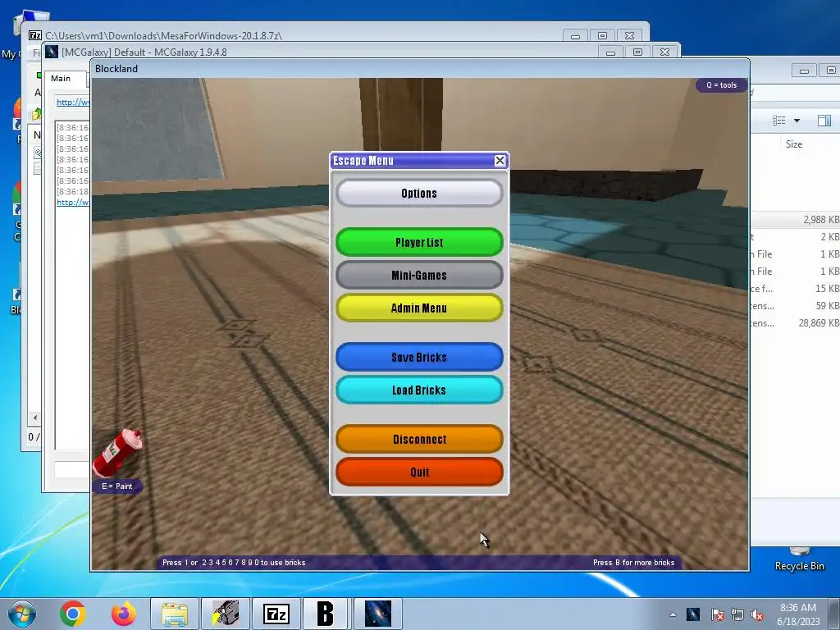This screenshot has width=840, height=630.
Task: Open the Action Center flag icon
Action: [717, 614]
